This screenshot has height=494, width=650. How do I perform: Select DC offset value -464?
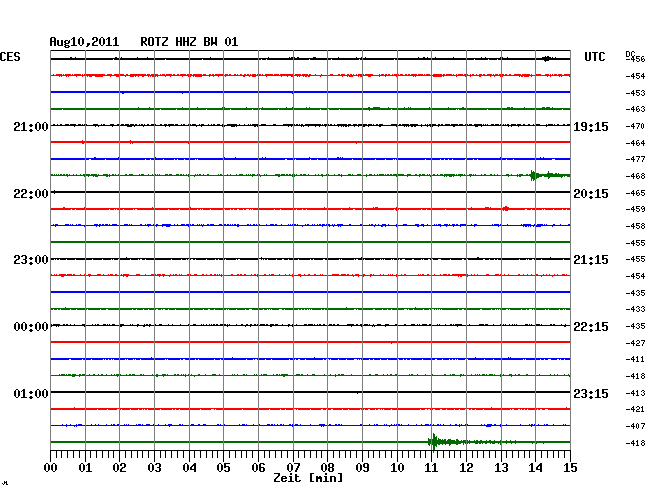[x=635, y=143]
